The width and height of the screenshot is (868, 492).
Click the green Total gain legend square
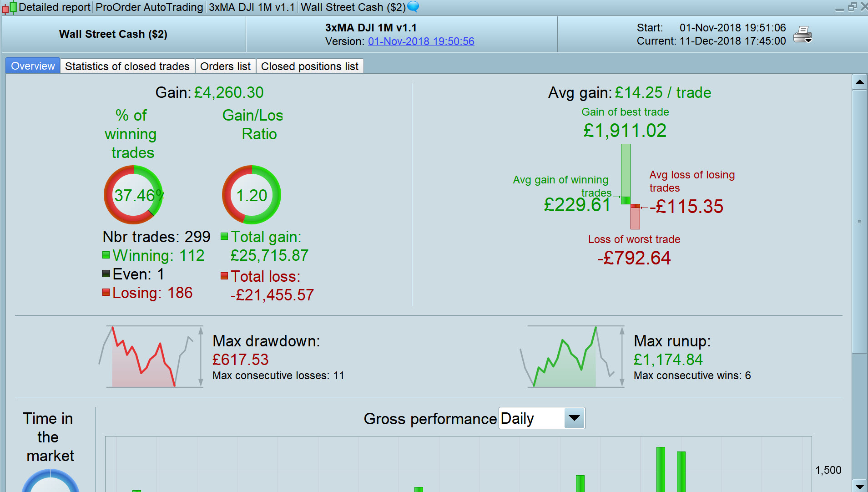(x=224, y=236)
